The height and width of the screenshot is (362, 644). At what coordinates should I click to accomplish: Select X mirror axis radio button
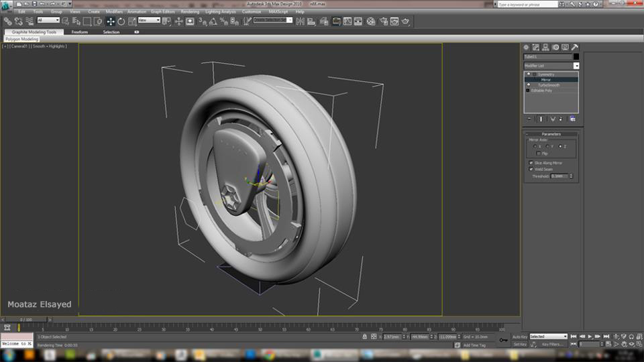[535, 147]
